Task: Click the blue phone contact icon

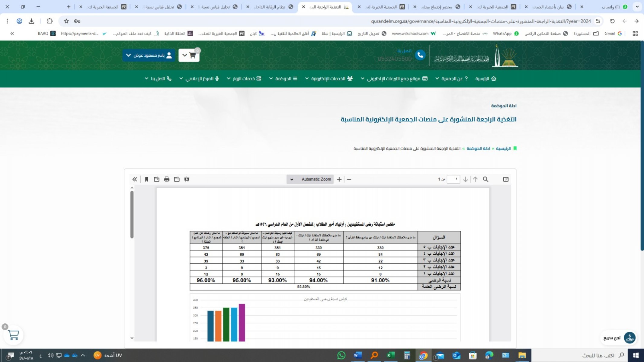Action: 420,55
